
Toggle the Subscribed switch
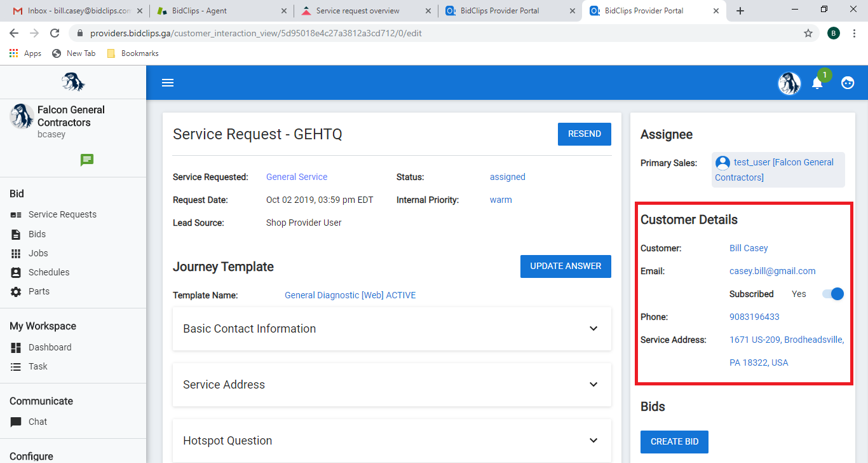point(832,294)
